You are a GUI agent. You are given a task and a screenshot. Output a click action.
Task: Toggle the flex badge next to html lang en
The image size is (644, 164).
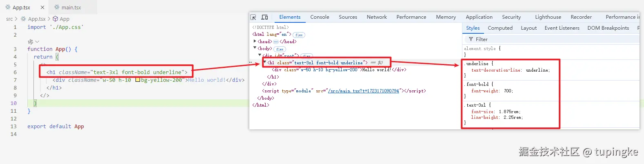click(x=299, y=35)
